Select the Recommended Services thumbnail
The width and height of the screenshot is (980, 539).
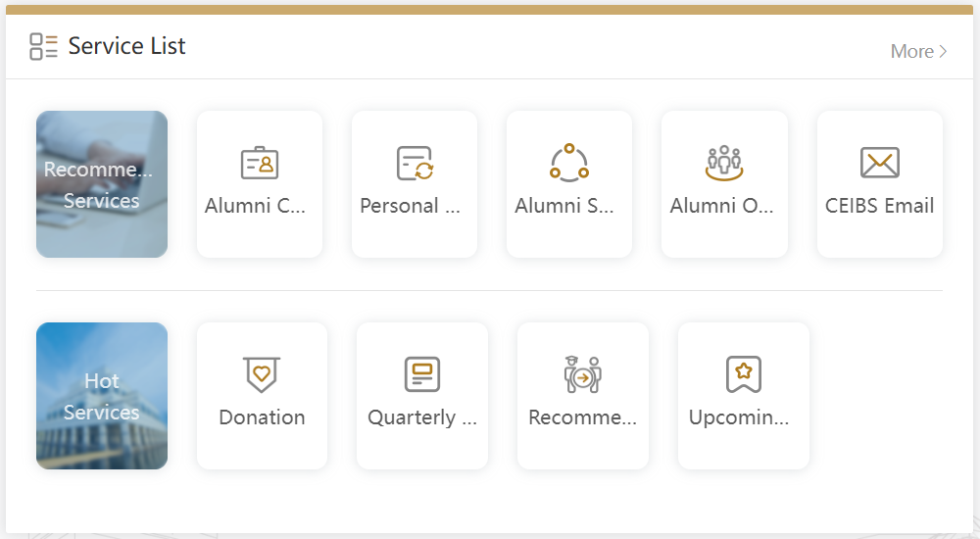102,184
